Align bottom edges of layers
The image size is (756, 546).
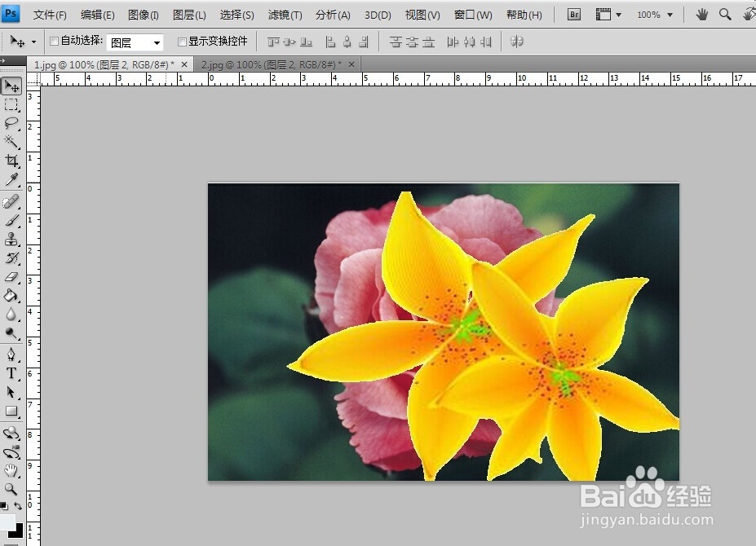pyautogui.click(x=306, y=42)
